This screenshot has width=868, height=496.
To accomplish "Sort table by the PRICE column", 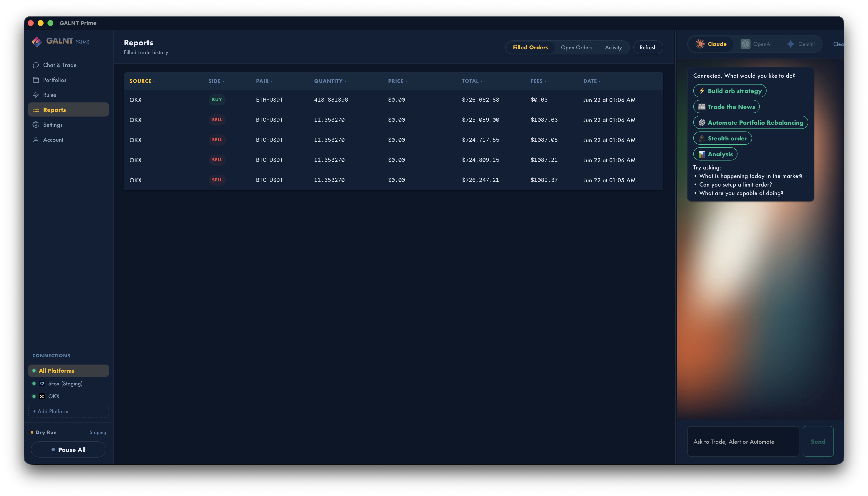I will (x=397, y=81).
